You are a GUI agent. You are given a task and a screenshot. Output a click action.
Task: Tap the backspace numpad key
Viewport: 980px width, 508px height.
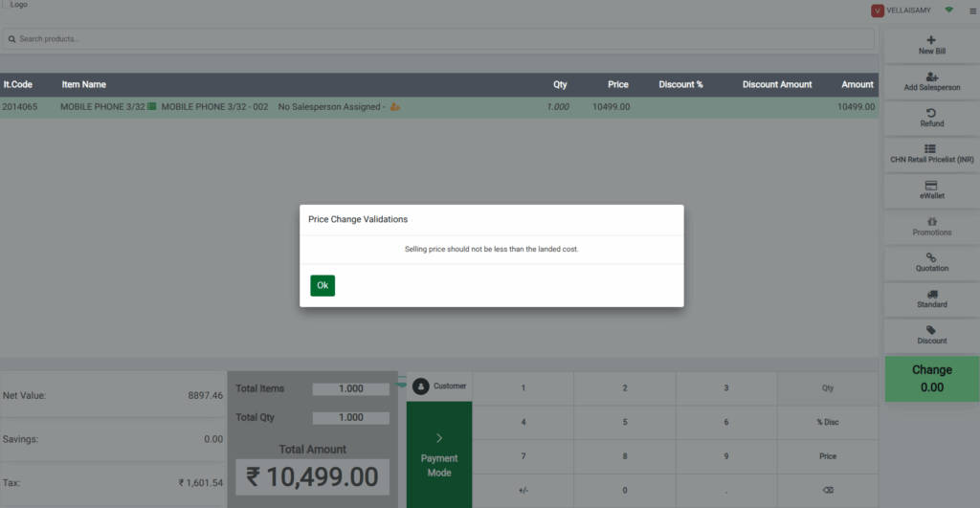pyautogui.click(x=828, y=491)
